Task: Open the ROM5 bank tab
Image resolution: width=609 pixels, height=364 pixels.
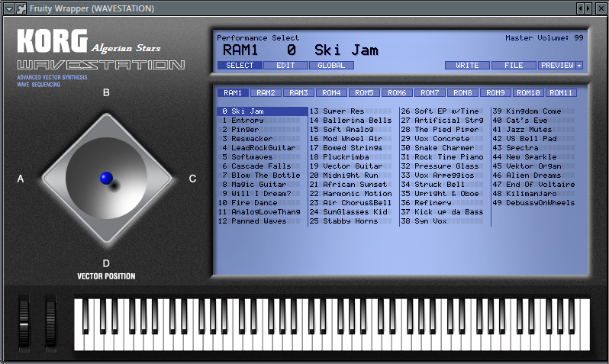Action: point(364,93)
